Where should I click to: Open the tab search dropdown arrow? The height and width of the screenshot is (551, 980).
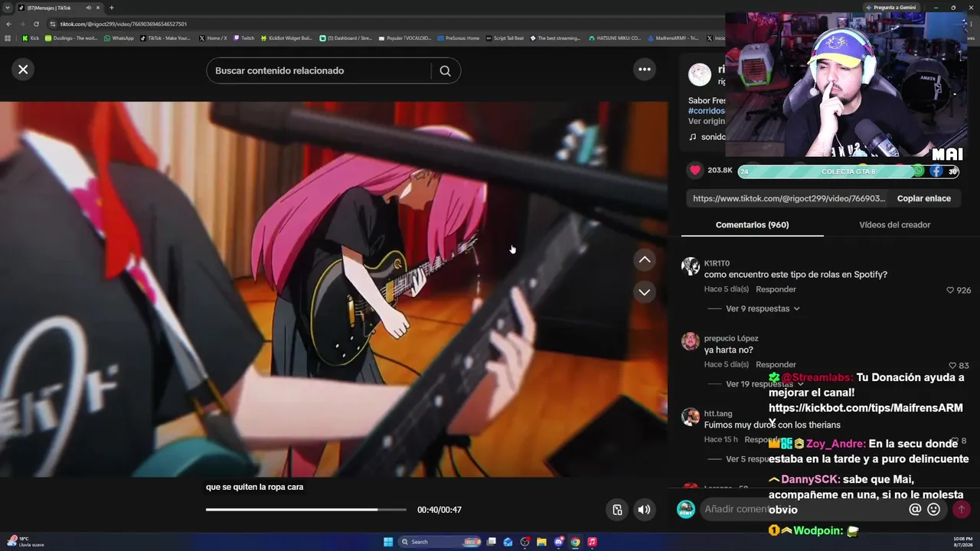click(8, 8)
